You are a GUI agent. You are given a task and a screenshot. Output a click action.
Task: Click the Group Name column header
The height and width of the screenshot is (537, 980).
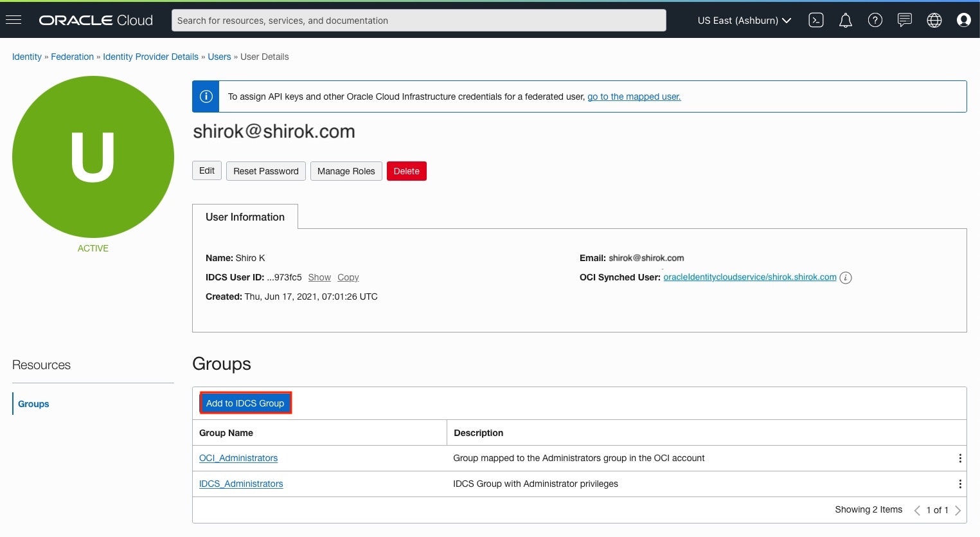(x=226, y=433)
